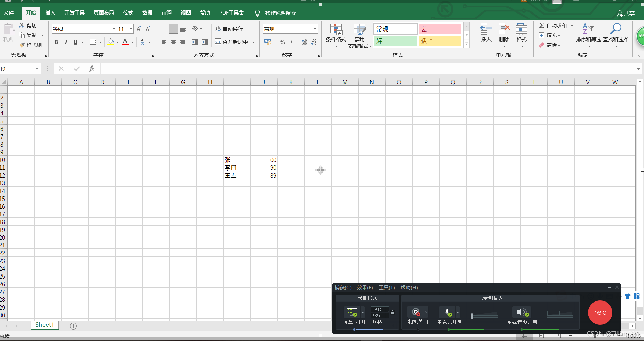
Task: Open Conditional Formatting (条件格式)
Action: pyautogui.click(x=336, y=35)
